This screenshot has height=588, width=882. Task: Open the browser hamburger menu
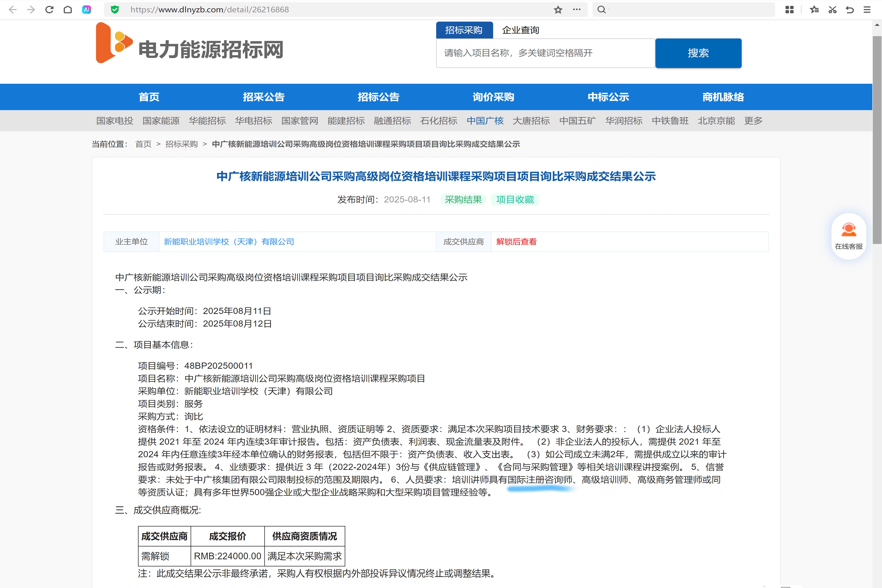(867, 10)
